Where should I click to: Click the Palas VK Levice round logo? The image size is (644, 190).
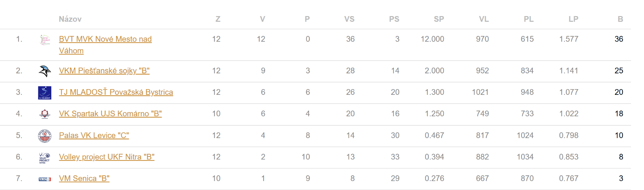pyautogui.click(x=45, y=136)
